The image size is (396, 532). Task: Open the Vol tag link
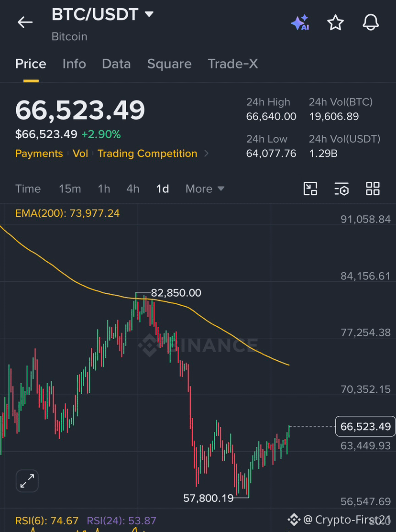[80, 154]
